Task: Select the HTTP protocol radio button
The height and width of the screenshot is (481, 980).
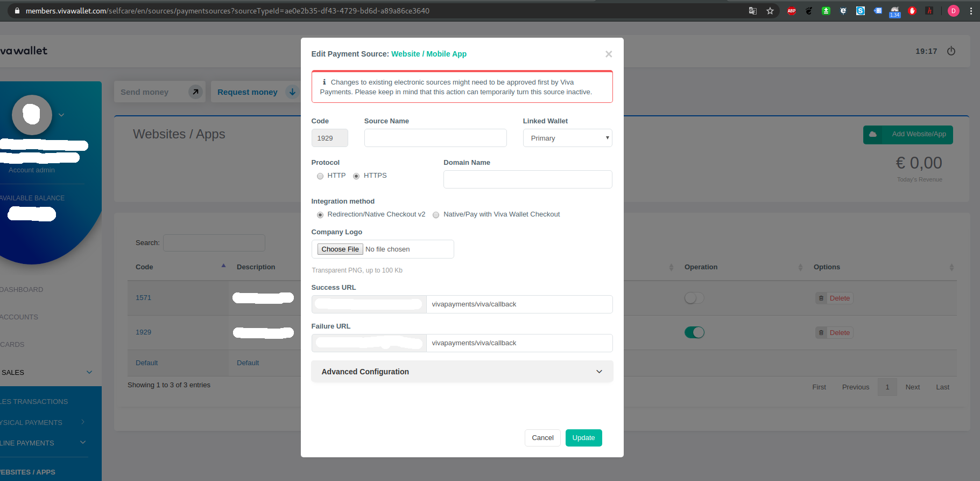Action: click(320, 176)
